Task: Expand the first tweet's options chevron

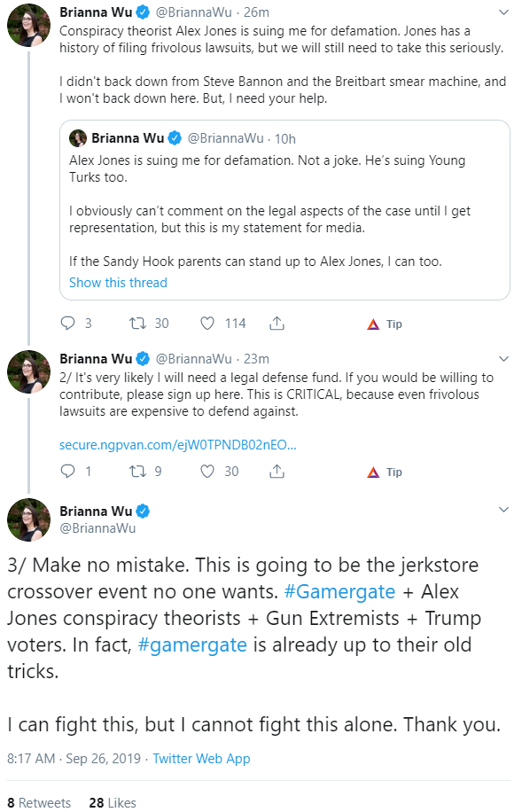Action: pos(503,12)
